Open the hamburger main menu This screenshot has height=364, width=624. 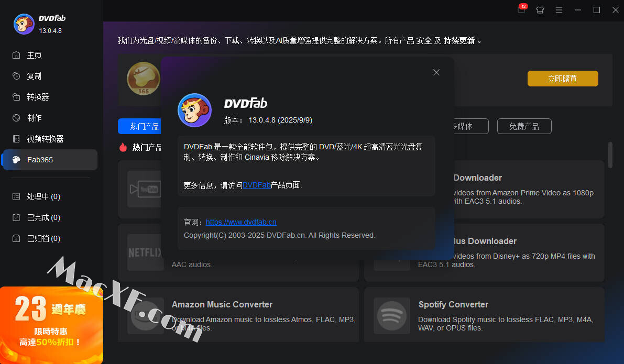pyautogui.click(x=559, y=10)
